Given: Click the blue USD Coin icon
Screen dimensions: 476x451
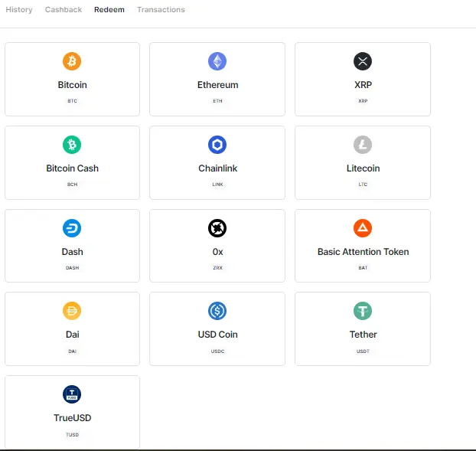Looking at the screenshot, I should click(x=217, y=311).
